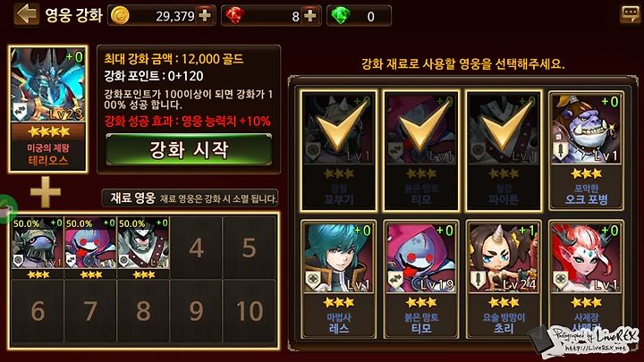The width and height of the screenshot is (644, 362).
Task: Select mage 레스 hero card
Action: pyautogui.click(x=338, y=279)
